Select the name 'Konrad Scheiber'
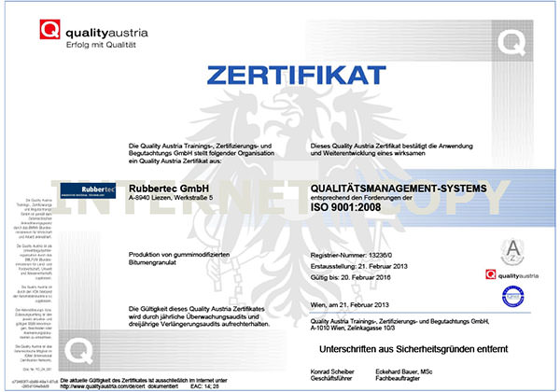Screen dimensions: 560x392 click(x=332, y=371)
